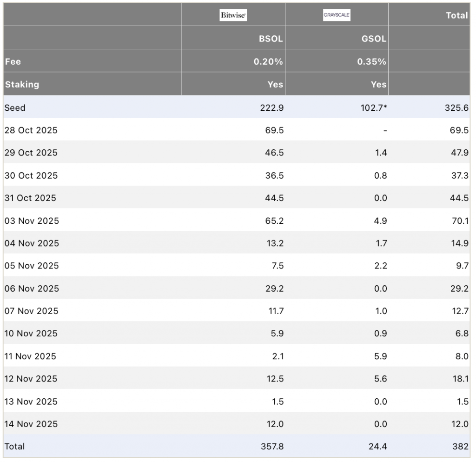Click the 28 Oct 2025 date cell
476x462 pixels.
coord(31,130)
